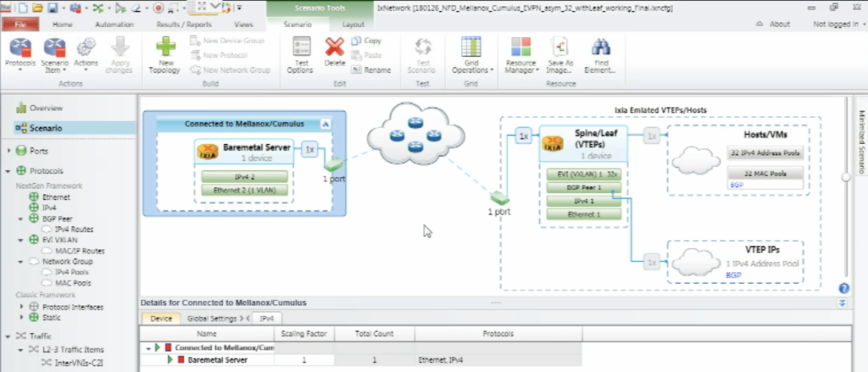Select MAC/IP Routes in tree
868x372 pixels.
coord(79,251)
